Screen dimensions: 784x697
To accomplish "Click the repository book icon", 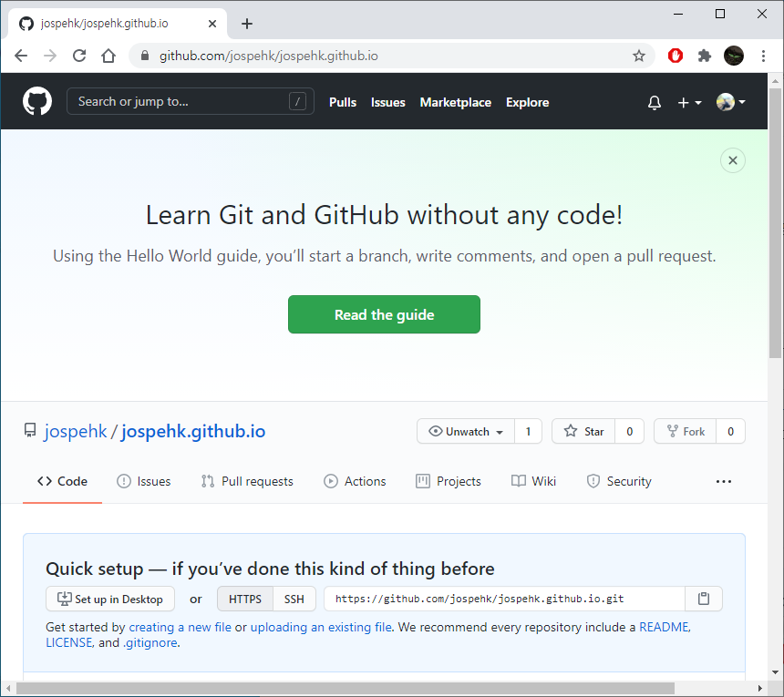I will pyautogui.click(x=30, y=430).
